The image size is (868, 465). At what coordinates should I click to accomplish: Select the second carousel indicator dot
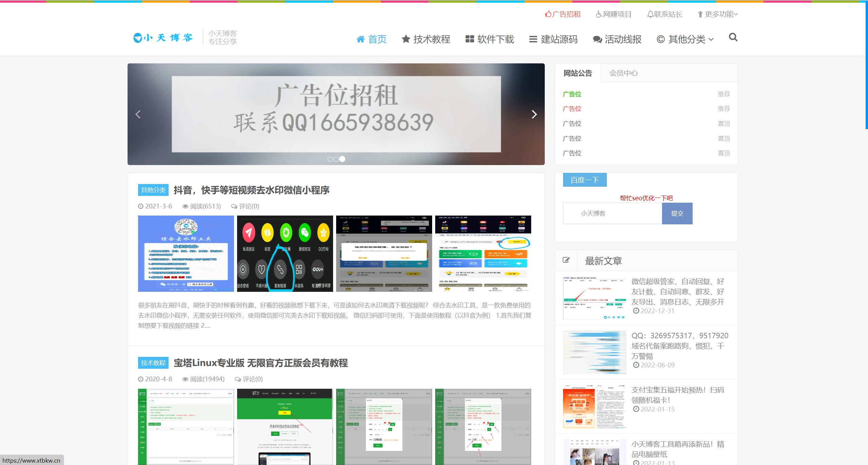pyautogui.click(x=336, y=159)
